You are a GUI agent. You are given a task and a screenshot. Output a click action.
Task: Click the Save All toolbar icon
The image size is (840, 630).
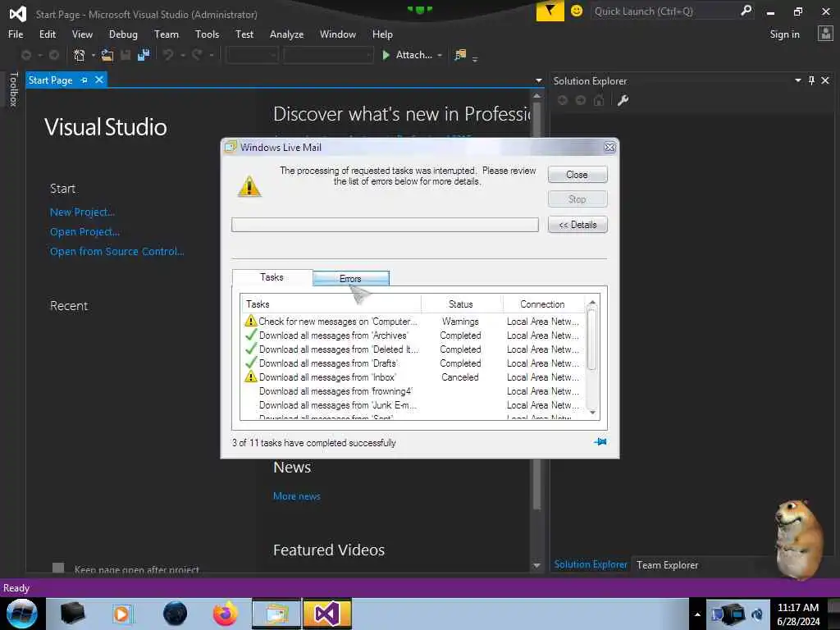144,55
